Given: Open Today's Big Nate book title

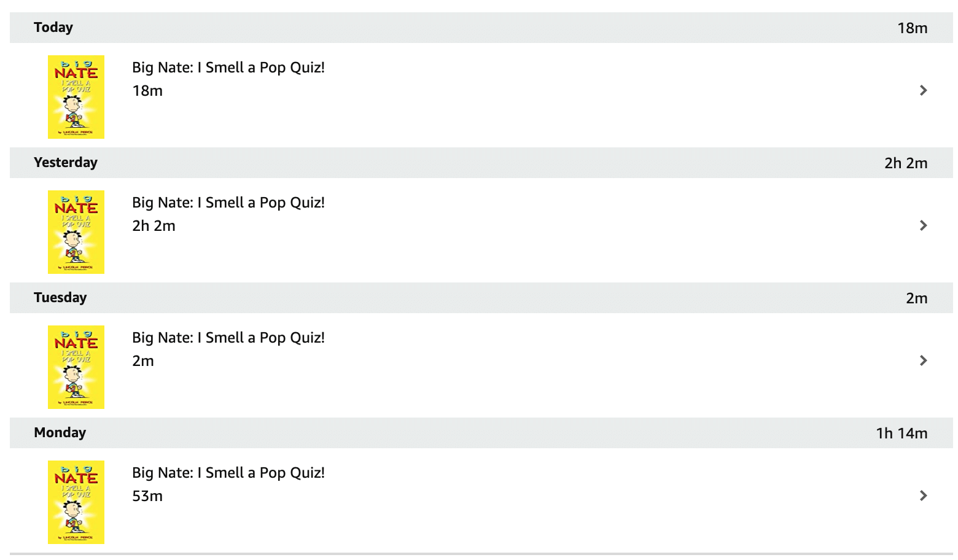Looking at the screenshot, I should pos(228,68).
